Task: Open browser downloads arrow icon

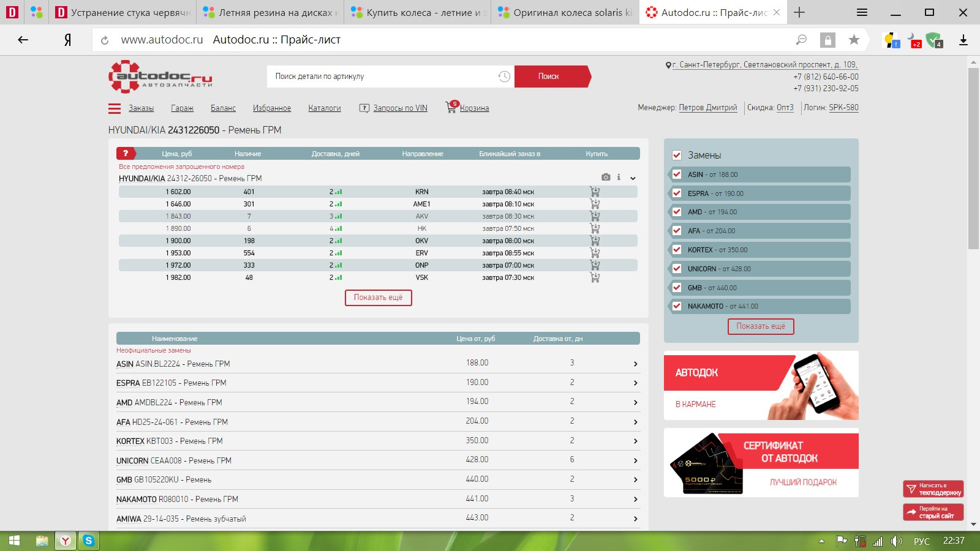Action: 963,40
